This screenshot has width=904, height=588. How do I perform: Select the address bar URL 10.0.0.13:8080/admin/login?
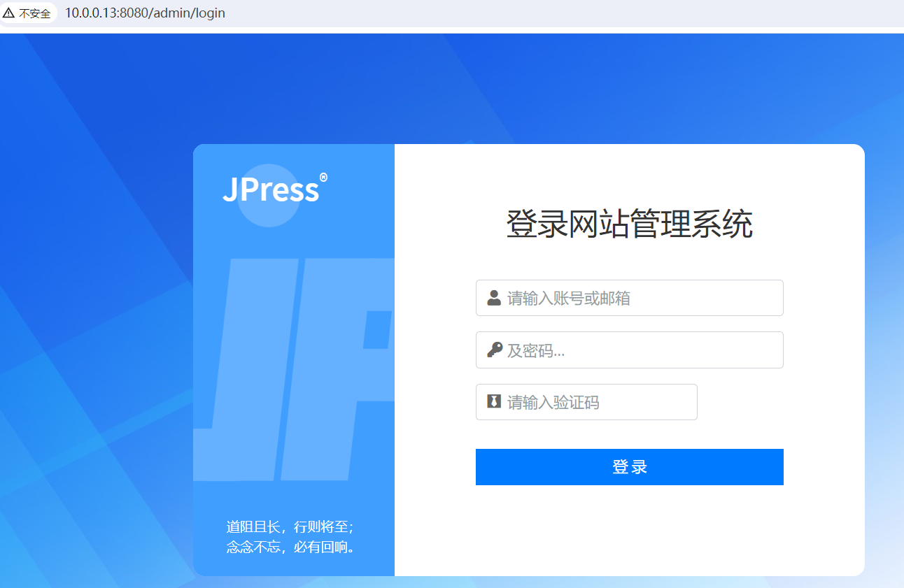[145, 13]
